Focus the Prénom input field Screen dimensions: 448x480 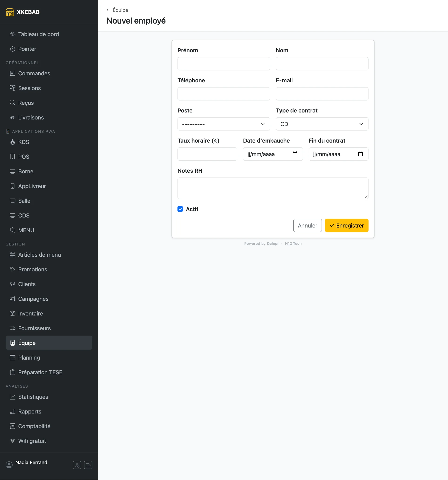point(224,64)
